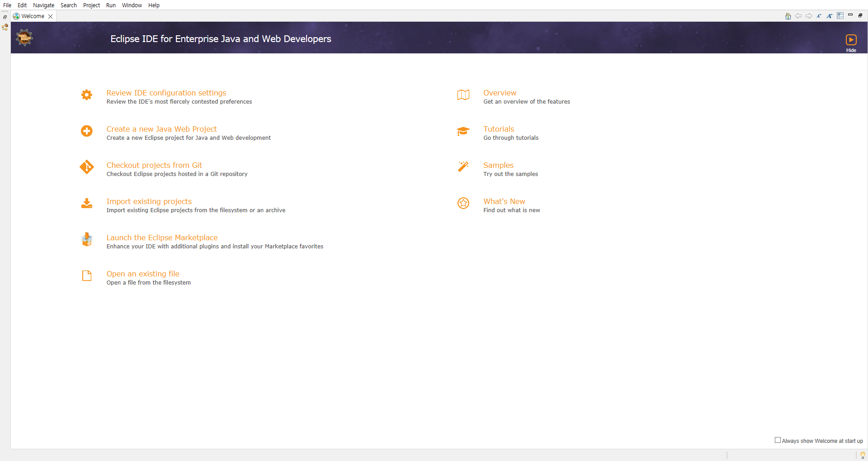Click 'Open a file from the filesystem' text

tap(148, 283)
